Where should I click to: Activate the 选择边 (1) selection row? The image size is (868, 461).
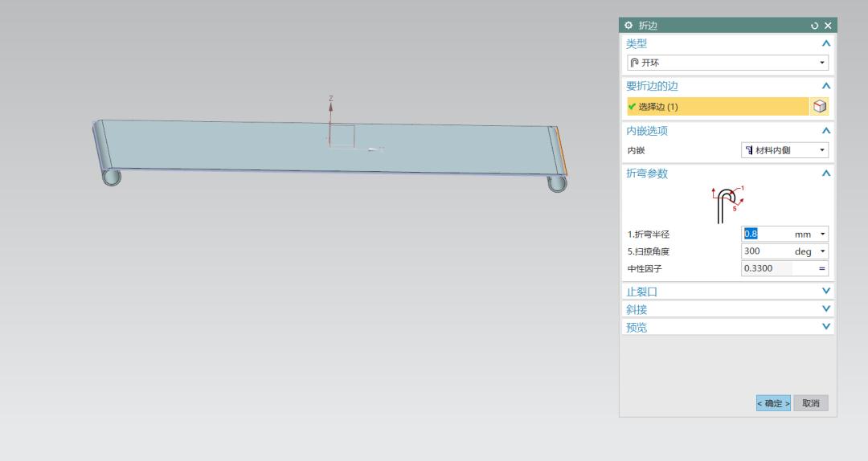pos(718,106)
